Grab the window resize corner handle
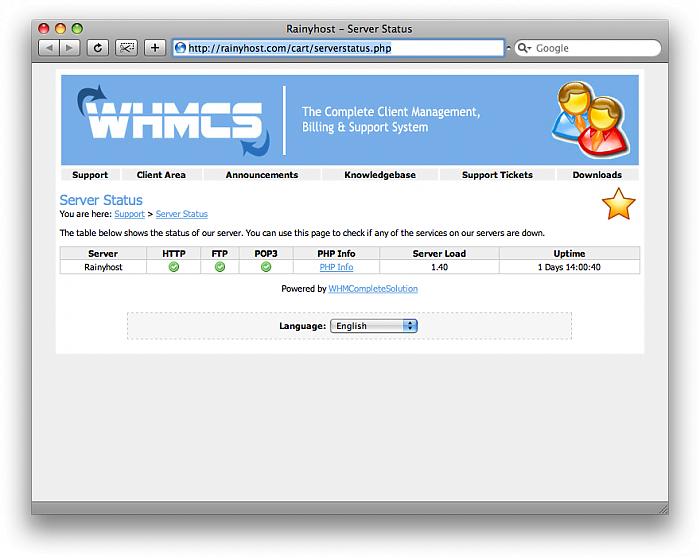This screenshot has height=558, width=700. (663, 509)
